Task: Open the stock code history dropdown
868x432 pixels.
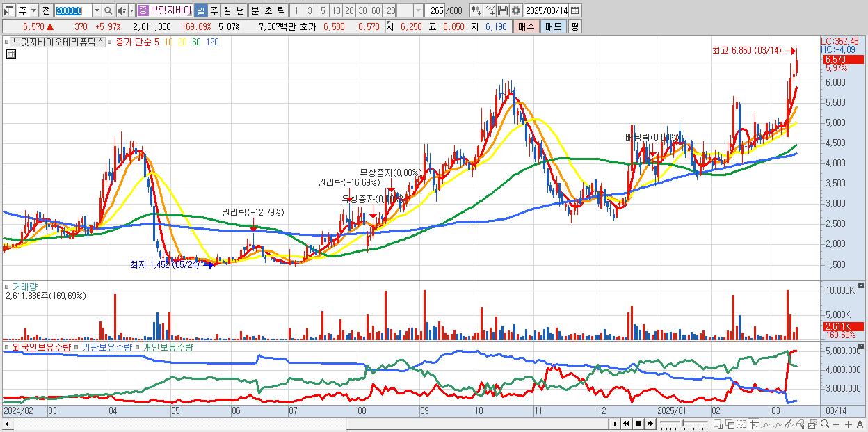Action: [x=97, y=11]
